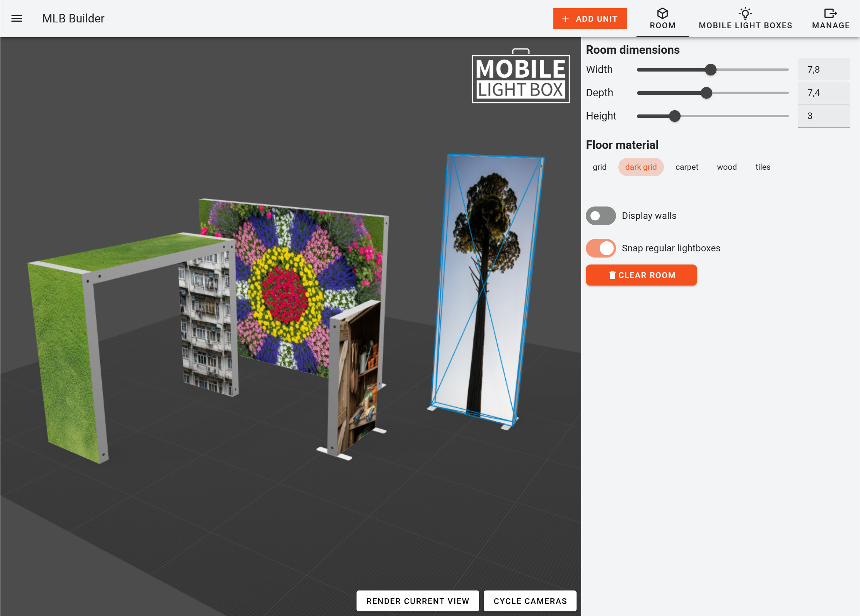Click the Width slider handle
860x616 pixels.
tap(711, 70)
